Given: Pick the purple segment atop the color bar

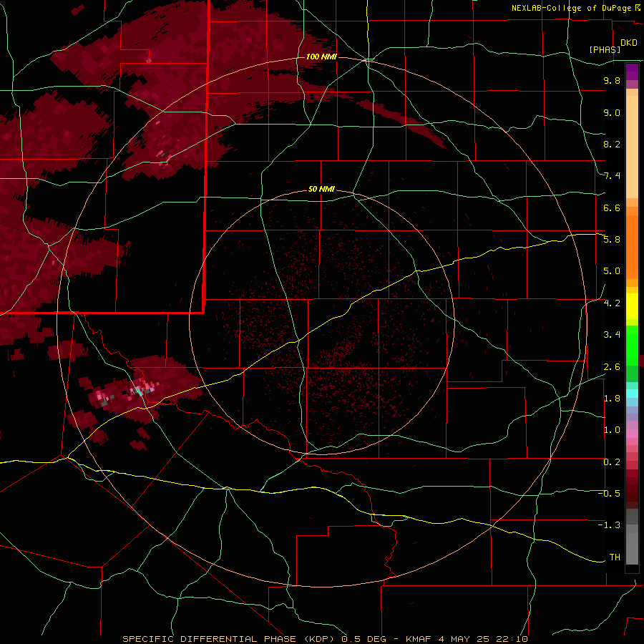Looking at the screenshot, I should (632, 72).
